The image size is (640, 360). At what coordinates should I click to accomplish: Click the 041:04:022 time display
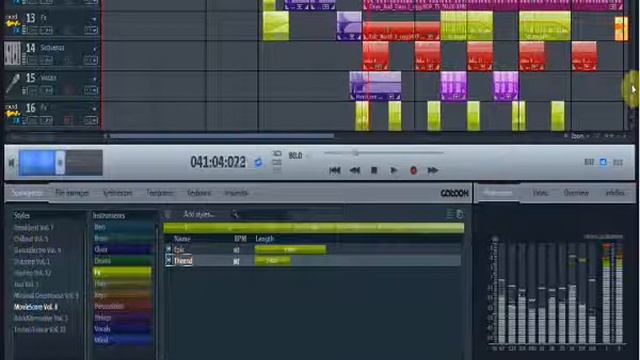[x=218, y=162]
